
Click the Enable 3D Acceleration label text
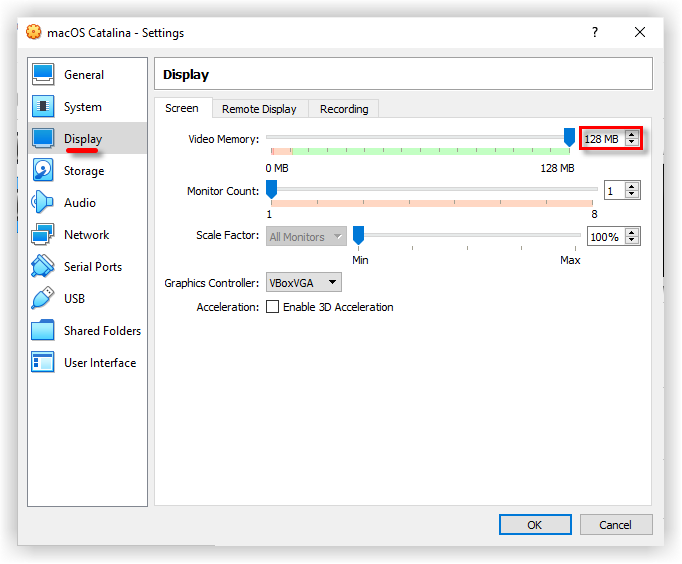(x=338, y=307)
